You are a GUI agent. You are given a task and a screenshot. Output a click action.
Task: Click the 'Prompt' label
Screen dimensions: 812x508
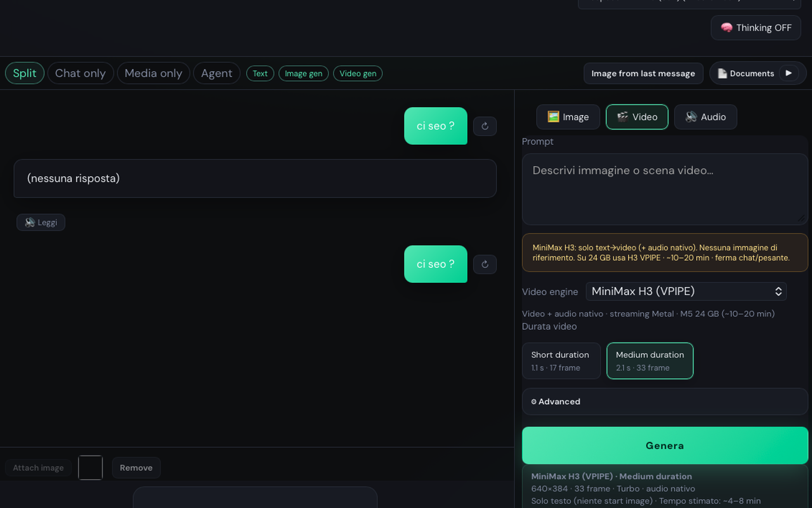537,142
